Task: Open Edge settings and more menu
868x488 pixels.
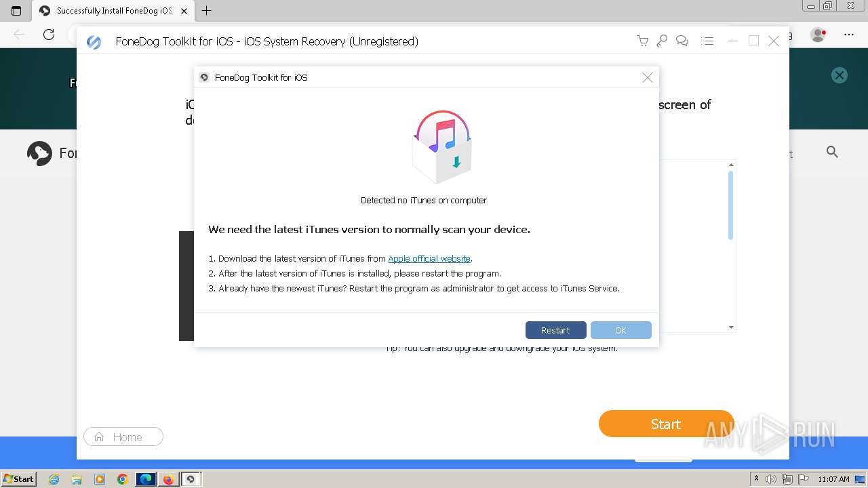Action: coord(849,35)
